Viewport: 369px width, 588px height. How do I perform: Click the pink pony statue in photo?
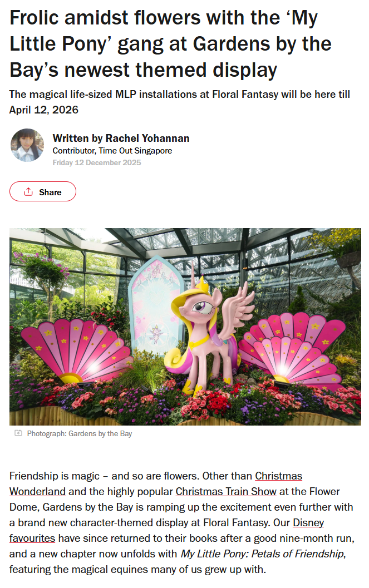click(x=204, y=330)
